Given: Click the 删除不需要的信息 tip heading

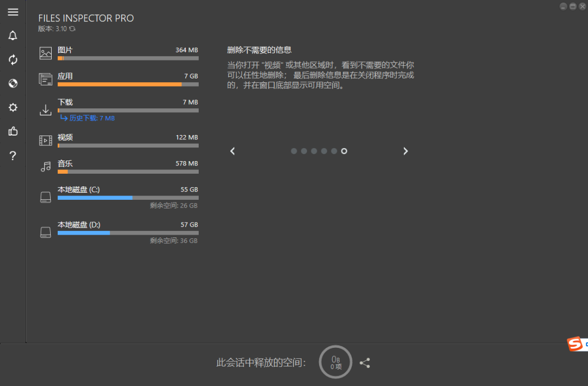Looking at the screenshot, I should click(x=259, y=50).
